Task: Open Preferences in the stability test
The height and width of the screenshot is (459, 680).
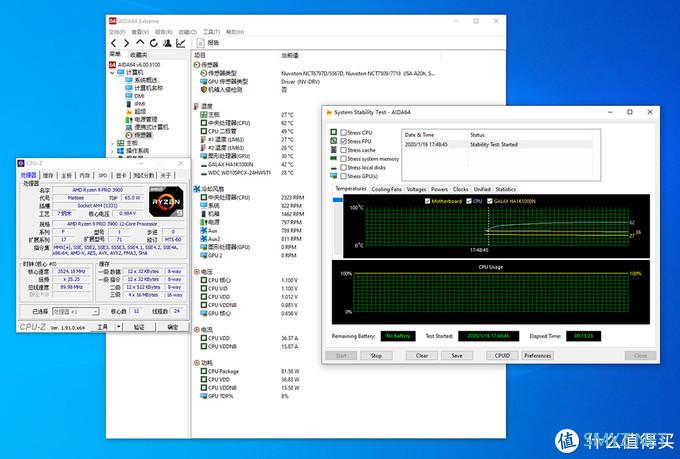Action: (537, 355)
